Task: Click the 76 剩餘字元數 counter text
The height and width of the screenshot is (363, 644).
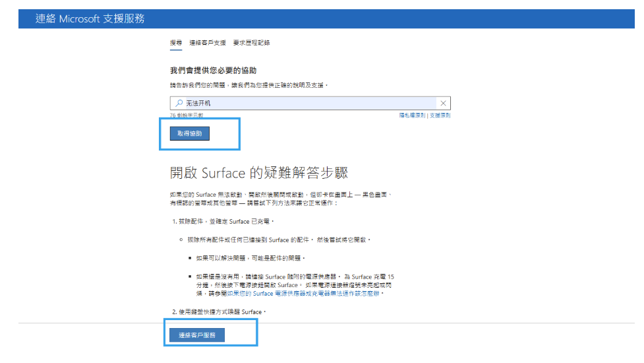Action: coord(187,115)
